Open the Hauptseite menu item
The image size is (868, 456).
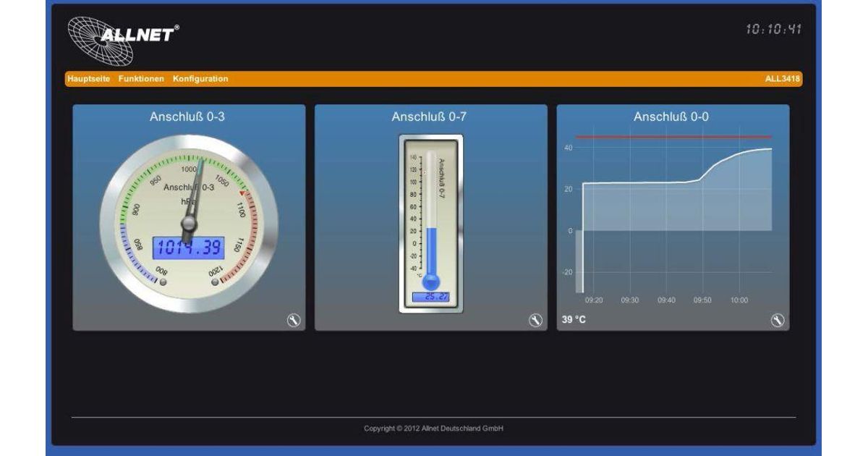pos(88,79)
